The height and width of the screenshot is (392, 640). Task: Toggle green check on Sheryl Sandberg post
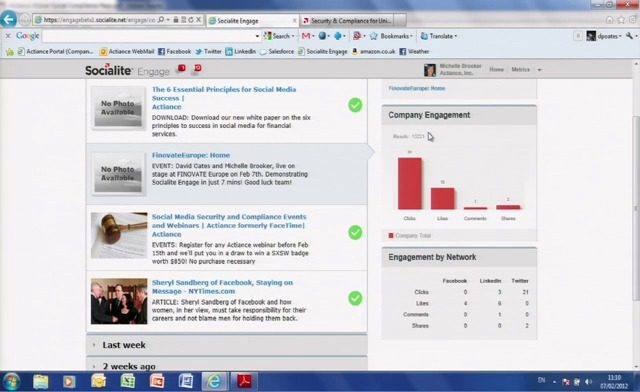355,298
